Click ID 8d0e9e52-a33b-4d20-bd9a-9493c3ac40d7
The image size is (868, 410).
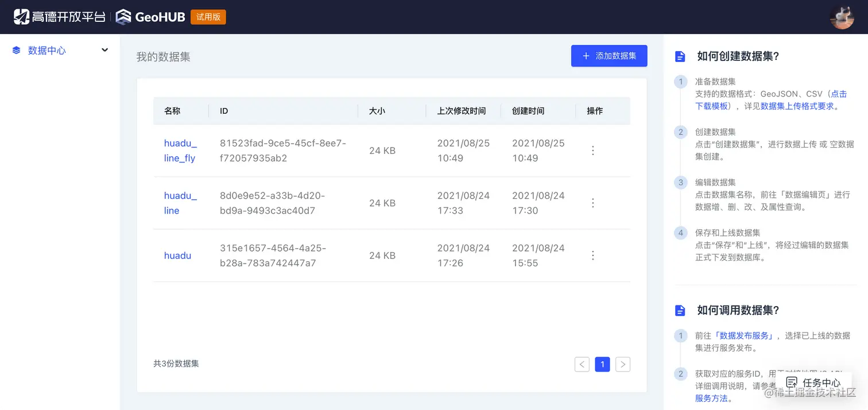272,203
